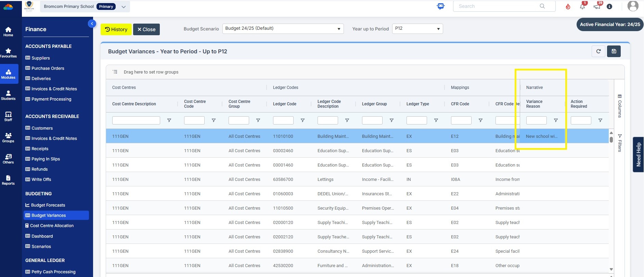
Task: Click the refresh icon in Budget Variances header
Action: 598,51
